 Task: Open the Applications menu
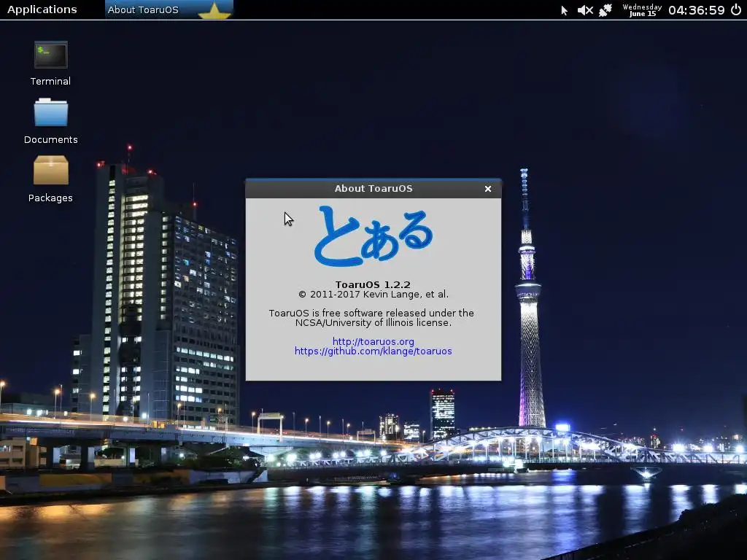click(42, 9)
